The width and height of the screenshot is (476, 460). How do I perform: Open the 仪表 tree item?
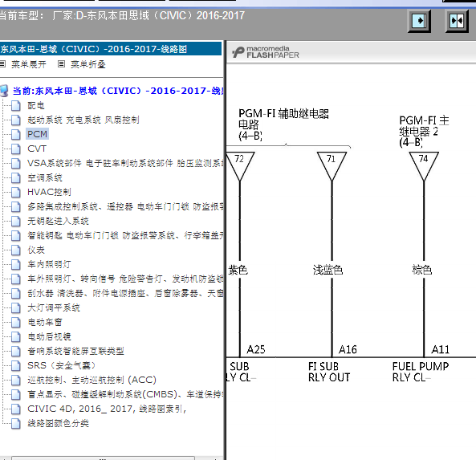tap(36, 250)
